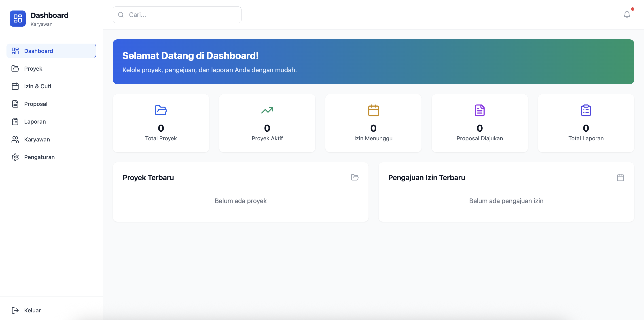
Task: Click the 'Selamat Datang di Dashboard!' heading
Action: point(190,55)
